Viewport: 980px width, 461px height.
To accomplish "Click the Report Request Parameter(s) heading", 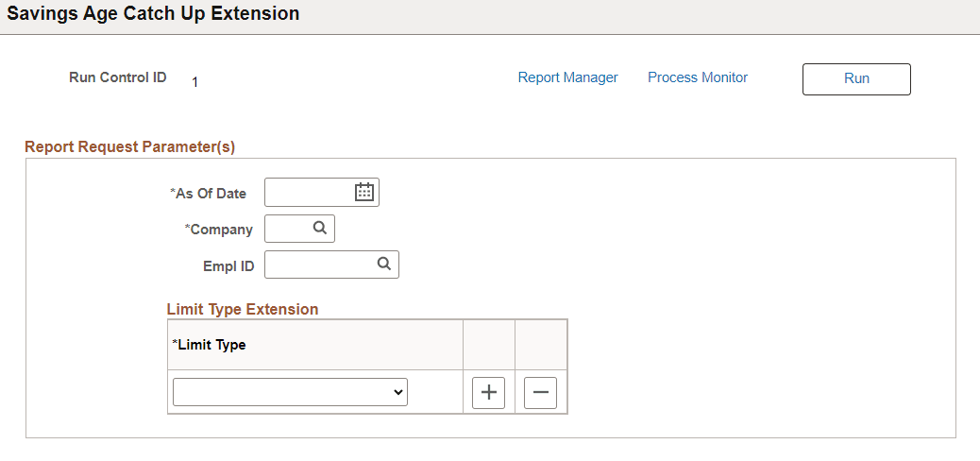I will (129, 146).
